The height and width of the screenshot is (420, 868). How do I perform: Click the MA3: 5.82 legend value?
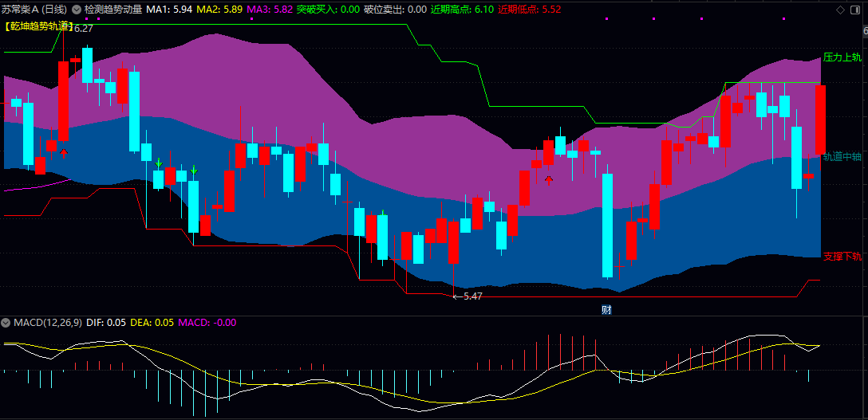coord(269,10)
